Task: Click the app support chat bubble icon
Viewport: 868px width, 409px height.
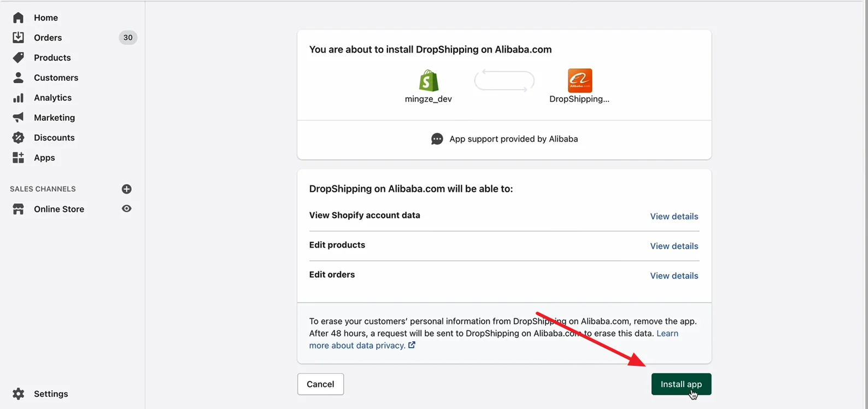Action: click(x=436, y=139)
